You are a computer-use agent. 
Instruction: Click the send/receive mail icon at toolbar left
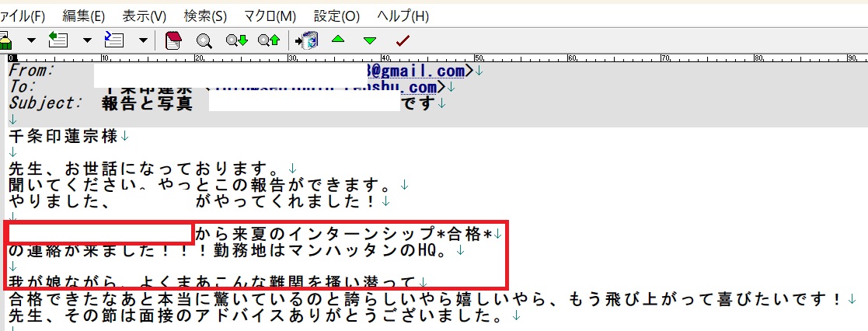click(5, 40)
